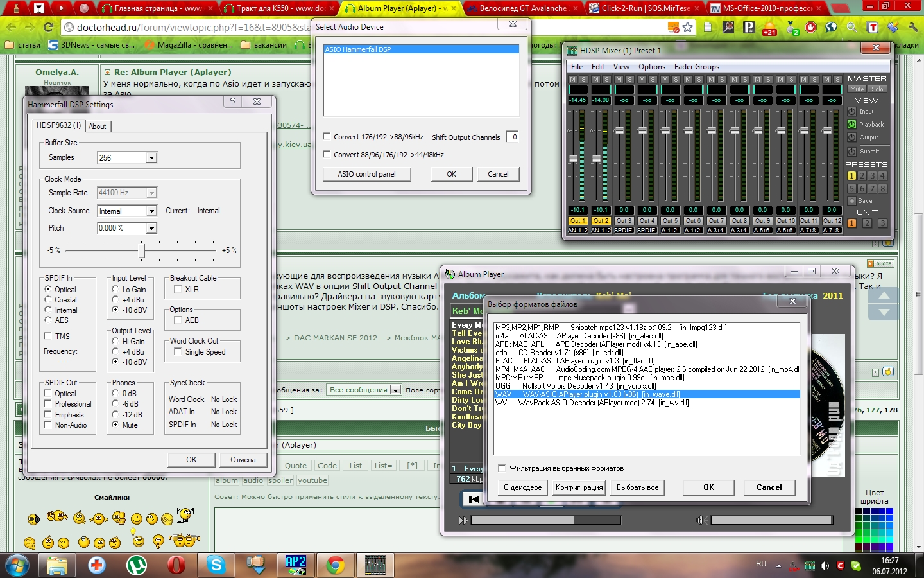Select unit 1 in HDSP Mixer
The height and width of the screenshot is (578, 924).
coord(851,223)
